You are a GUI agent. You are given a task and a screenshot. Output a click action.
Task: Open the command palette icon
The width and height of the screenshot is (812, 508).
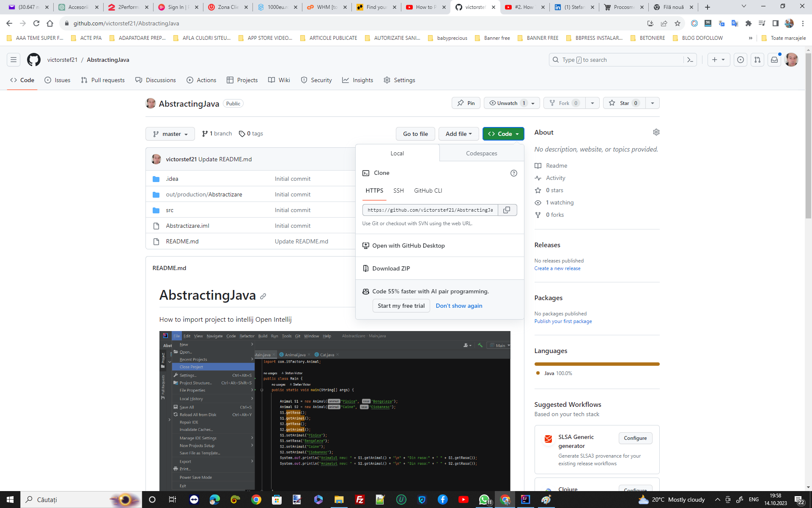(690, 60)
